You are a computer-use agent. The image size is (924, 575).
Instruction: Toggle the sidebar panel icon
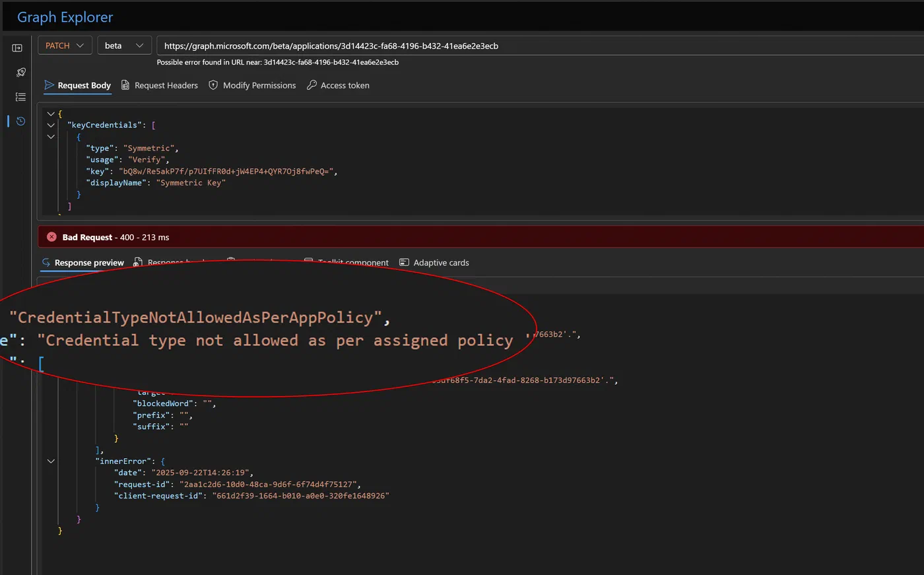[x=17, y=48]
